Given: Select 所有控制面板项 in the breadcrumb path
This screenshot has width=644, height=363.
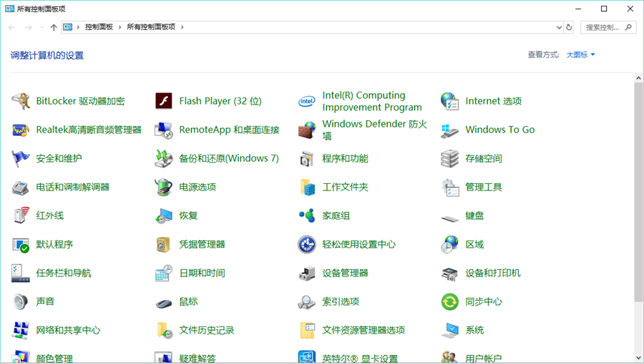Looking at the screenshot, I should [x=151, y=27].
